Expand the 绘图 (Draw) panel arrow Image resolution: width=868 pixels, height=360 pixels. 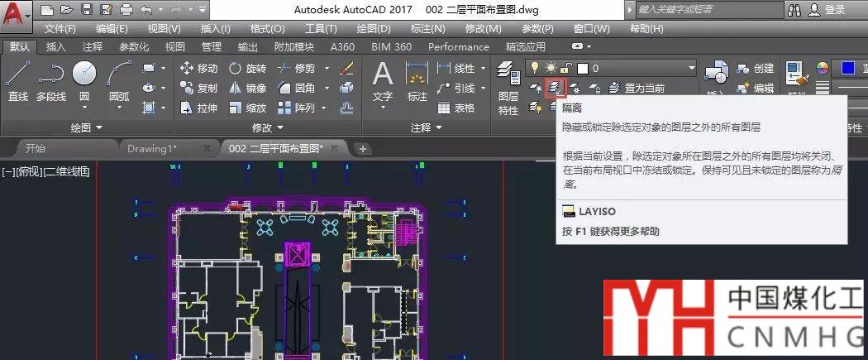click(99, 128)
